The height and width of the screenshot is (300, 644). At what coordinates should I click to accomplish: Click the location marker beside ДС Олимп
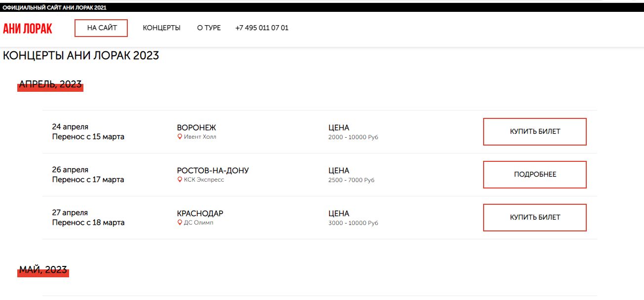(180, 223)
